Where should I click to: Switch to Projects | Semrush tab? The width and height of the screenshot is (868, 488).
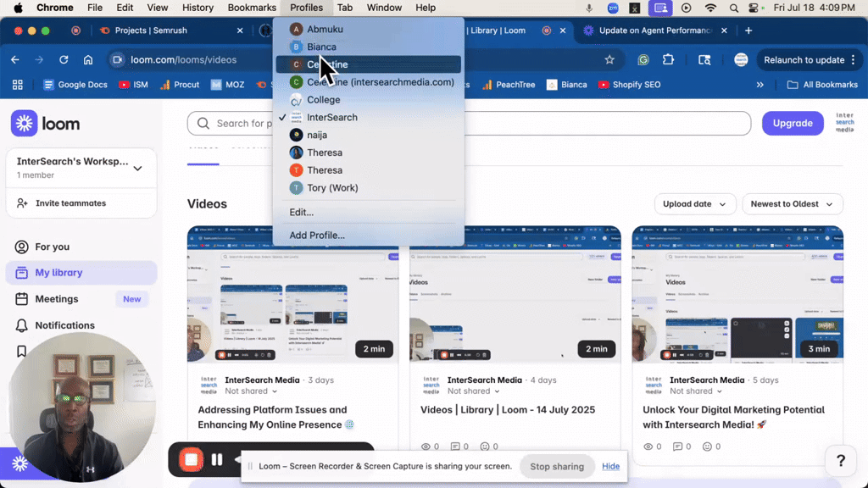click(151, 30)
